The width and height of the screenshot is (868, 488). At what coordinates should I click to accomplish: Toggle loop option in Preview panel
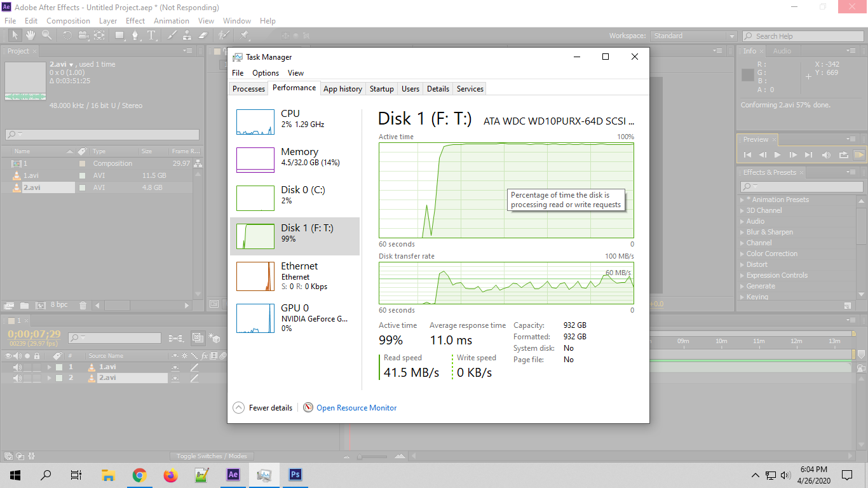coord(843,154)
